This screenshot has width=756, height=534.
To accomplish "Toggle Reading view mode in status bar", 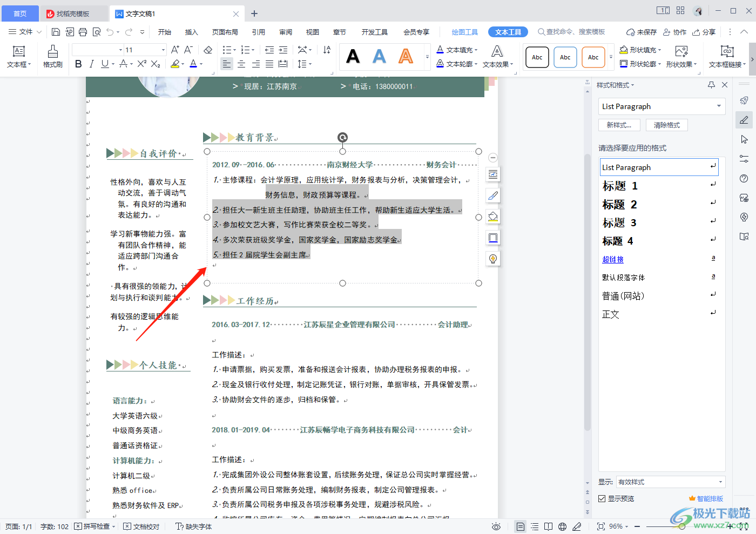I will pyautogui.click(x=548, y=526).
